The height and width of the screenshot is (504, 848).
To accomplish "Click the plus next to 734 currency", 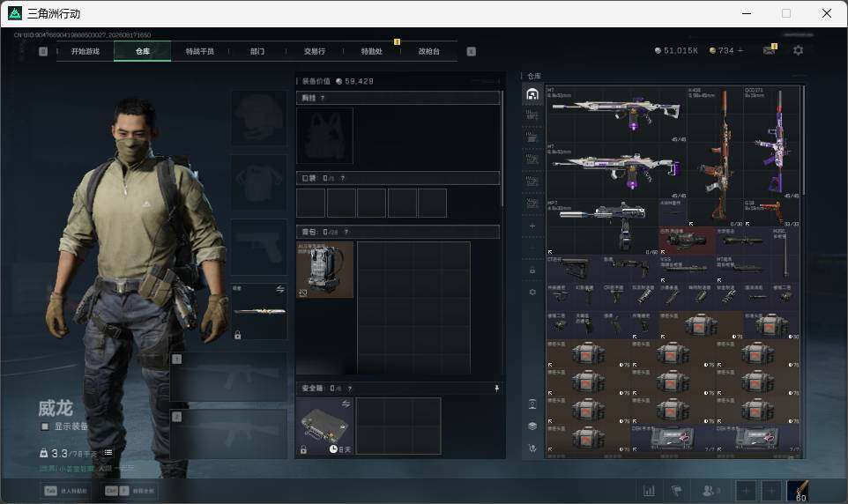I will click(x=740, y=50).
